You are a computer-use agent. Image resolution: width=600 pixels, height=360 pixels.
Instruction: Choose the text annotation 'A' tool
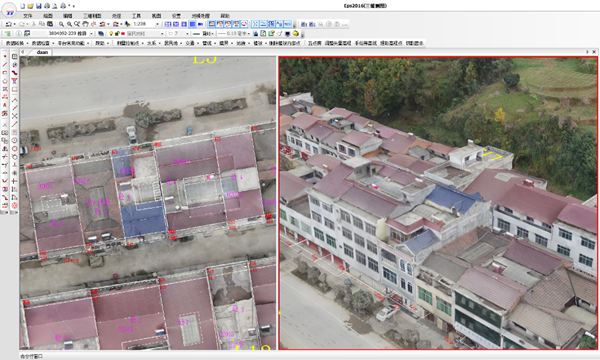pos(5,105)
